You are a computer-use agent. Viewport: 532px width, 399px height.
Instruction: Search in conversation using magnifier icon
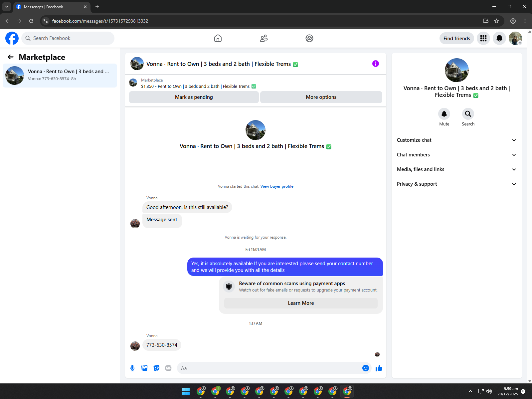(x=468, y=114)
